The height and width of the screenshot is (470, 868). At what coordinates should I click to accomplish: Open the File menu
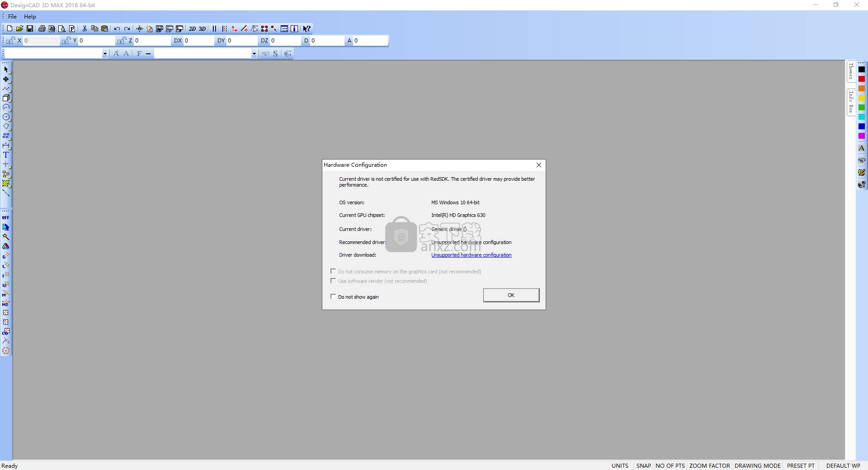[12, 17]
